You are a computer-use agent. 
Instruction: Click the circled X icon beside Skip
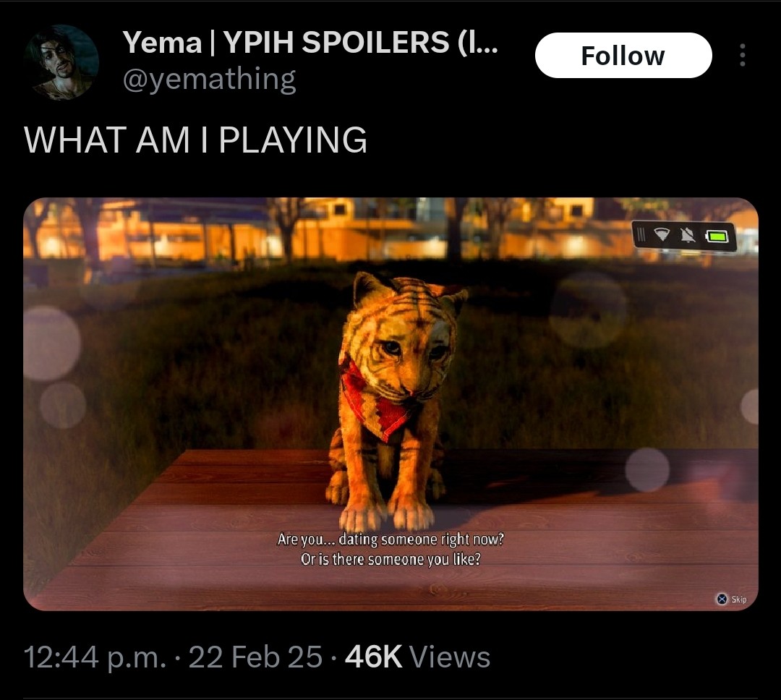point(722,599)
